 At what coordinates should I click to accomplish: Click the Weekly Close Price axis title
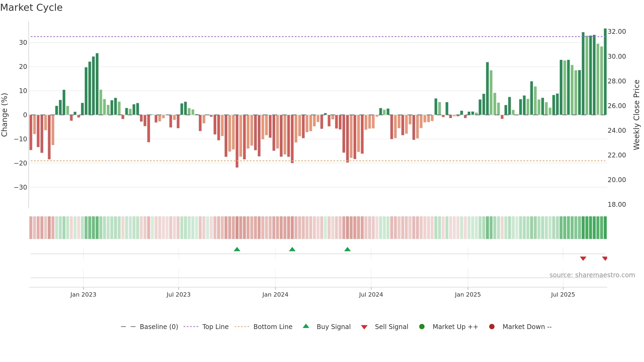point(636,115)
